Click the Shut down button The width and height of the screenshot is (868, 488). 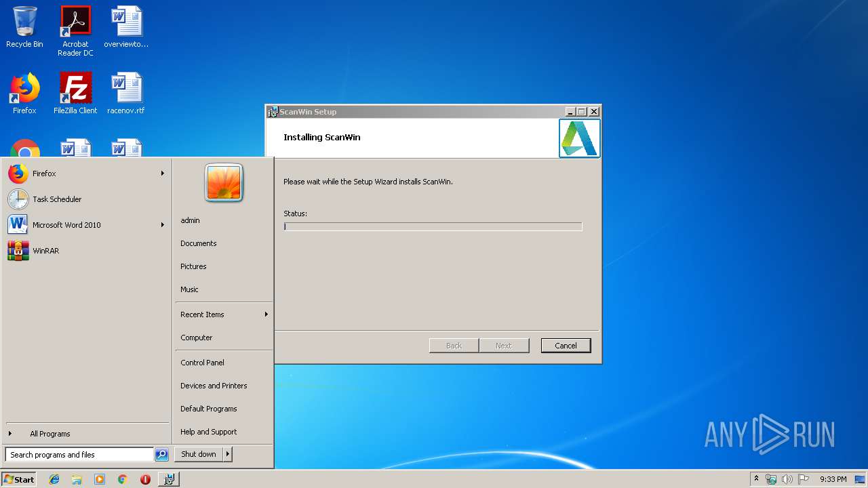[199, 454]
